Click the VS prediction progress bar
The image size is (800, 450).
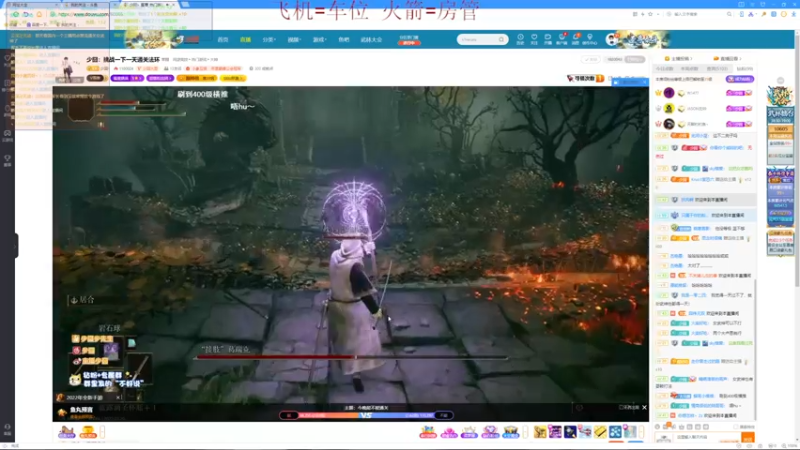(x=366, y=415)
